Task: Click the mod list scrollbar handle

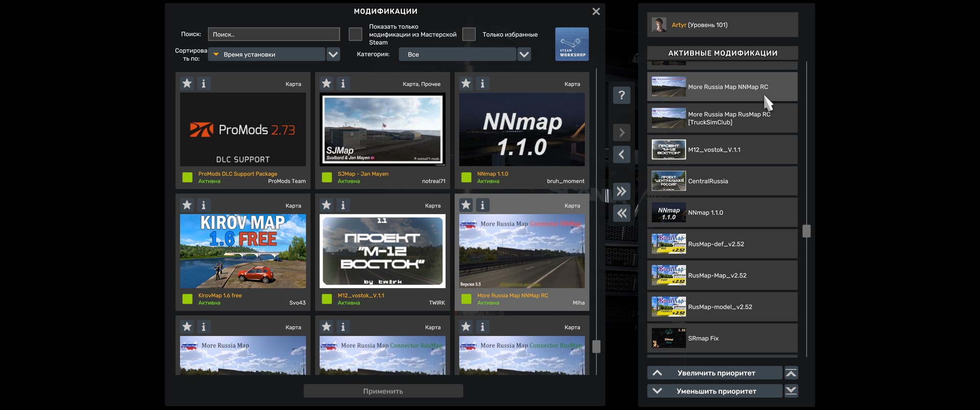Action: (x=596, y=347)
